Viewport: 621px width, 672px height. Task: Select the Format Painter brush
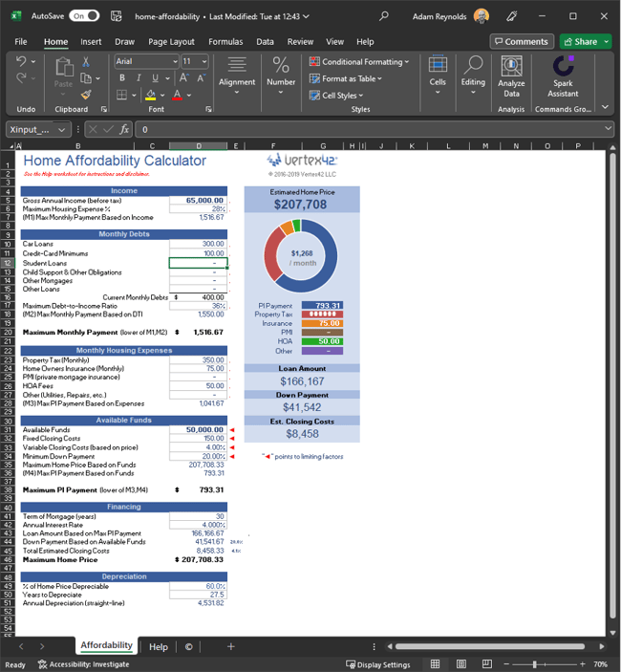coord(86,95)
